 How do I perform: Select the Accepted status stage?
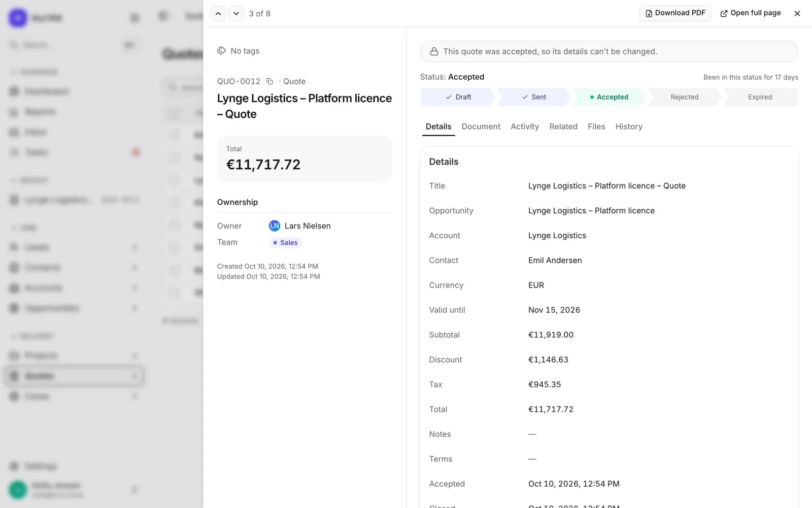coord(609,97)
